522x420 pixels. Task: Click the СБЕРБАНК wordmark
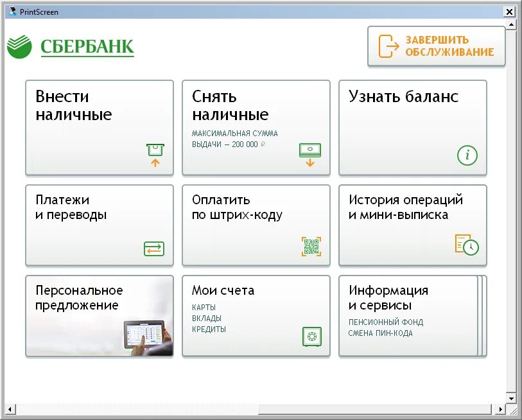tap(87, 47)
